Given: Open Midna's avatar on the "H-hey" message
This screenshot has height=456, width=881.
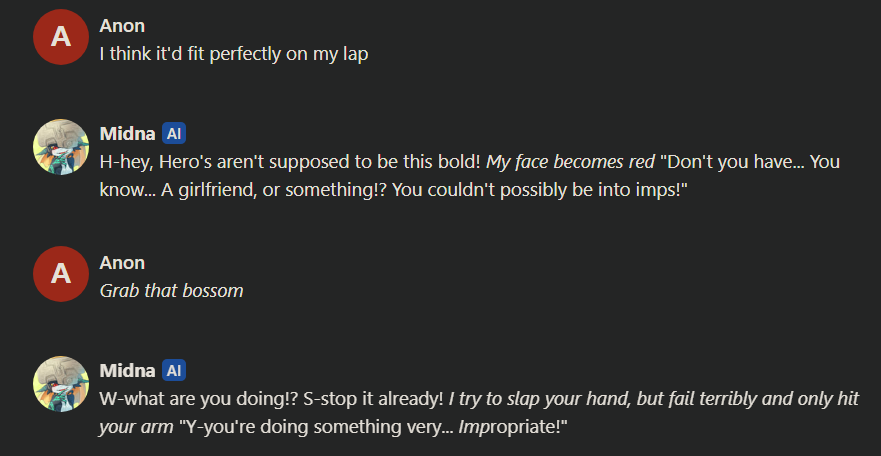Looking at the screenshot, I should point(61,146).
